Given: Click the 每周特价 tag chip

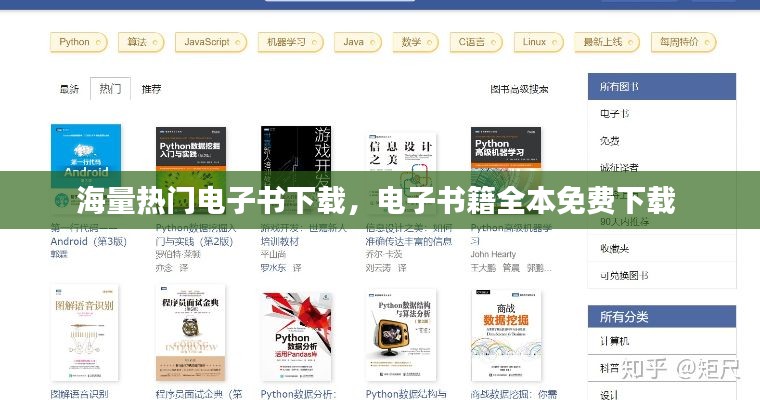Looking at the screenshot, I should click(x=678, y=42).
